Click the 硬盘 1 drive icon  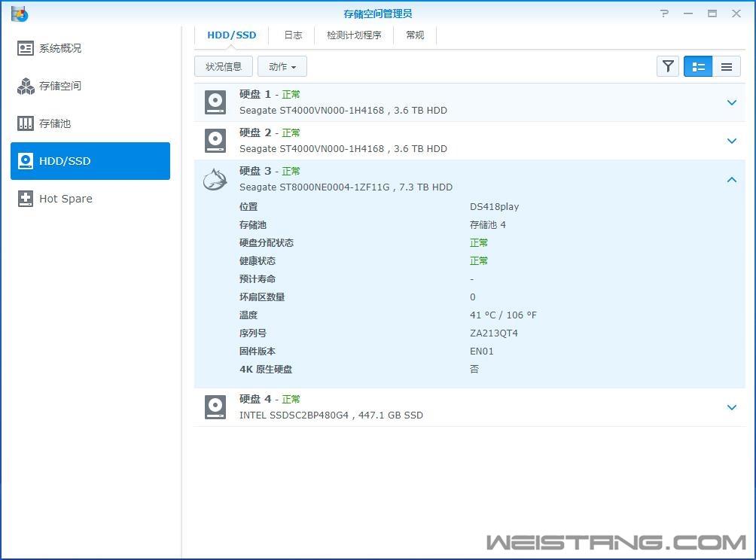(215, 102)
